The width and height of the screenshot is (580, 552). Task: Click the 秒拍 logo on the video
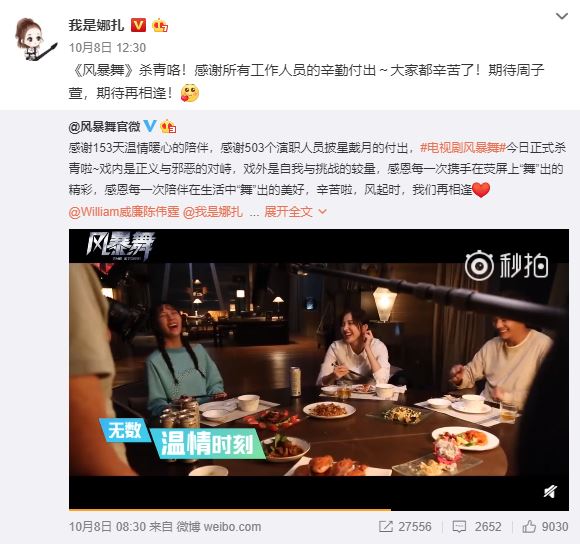(x=506, y=265)
